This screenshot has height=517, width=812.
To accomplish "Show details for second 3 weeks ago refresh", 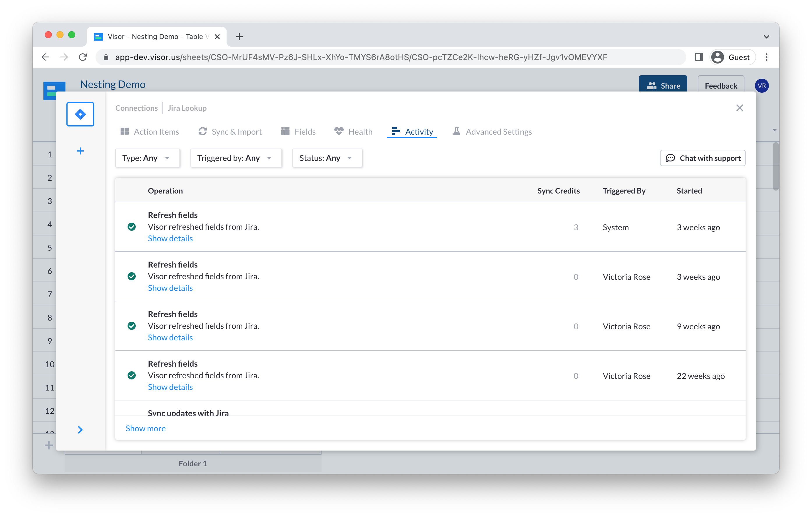I will [x=170, y=288].
